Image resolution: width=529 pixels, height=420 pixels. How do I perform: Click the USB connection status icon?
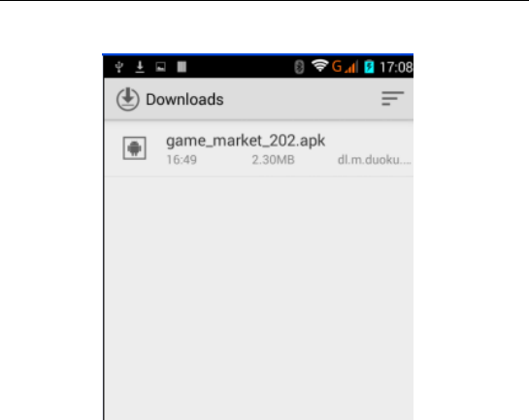(x=119, y=67)
